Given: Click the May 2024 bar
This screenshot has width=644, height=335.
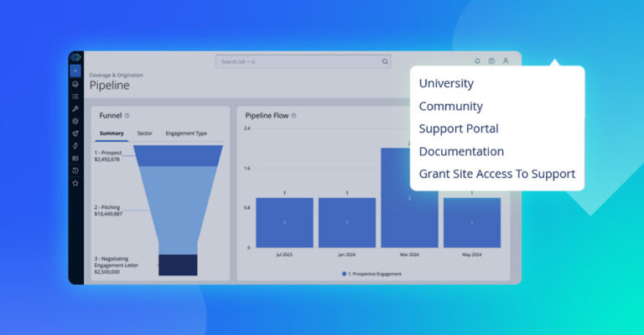Looking at the screenshot, I should (x=472, y=222).
